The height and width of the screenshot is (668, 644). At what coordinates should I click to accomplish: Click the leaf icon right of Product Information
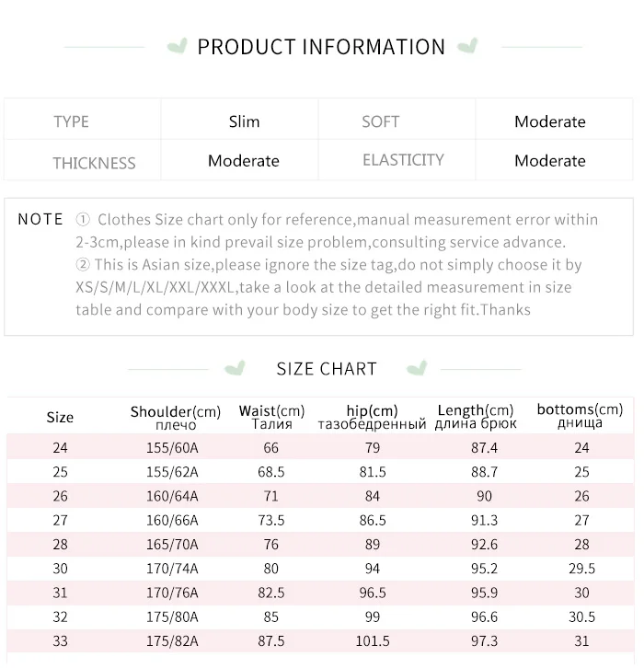tap(467, 45)
